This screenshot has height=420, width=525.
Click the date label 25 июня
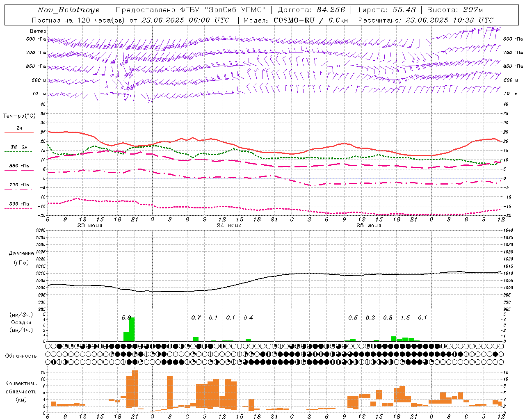pyautogui.click(x=369, y=226)
